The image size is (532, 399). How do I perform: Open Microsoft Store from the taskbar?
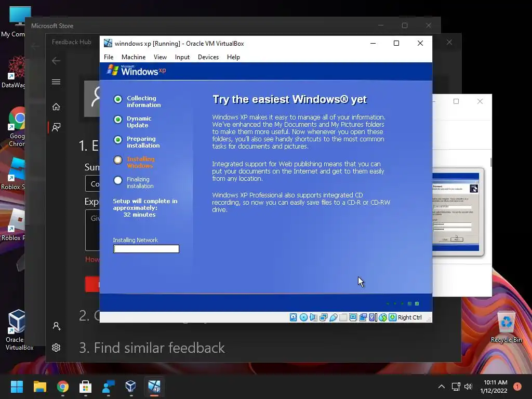[86, 387]
